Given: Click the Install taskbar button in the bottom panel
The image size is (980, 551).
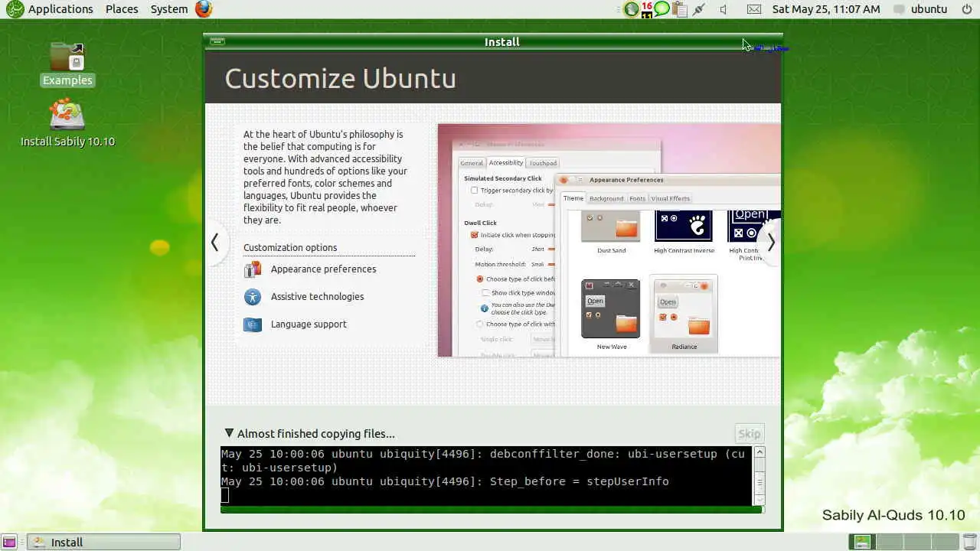Looking at the screenshot, I should click(x=104, y=543).
